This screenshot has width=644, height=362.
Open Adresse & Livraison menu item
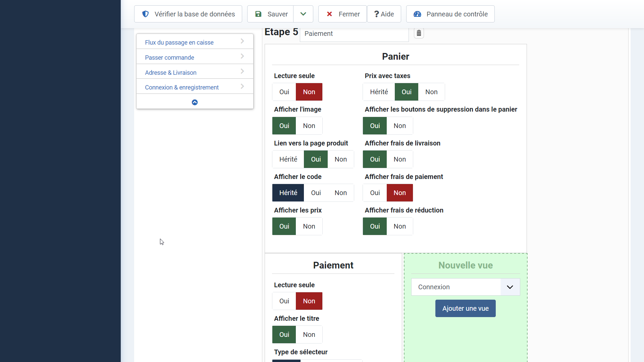pos(171,72)
